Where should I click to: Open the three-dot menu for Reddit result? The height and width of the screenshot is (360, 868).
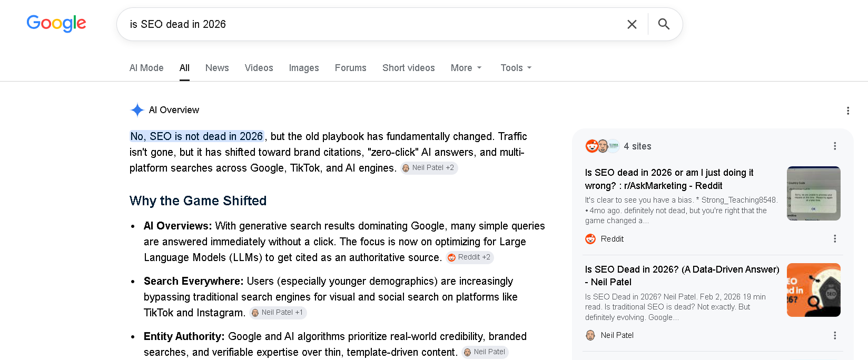point(835,238)
